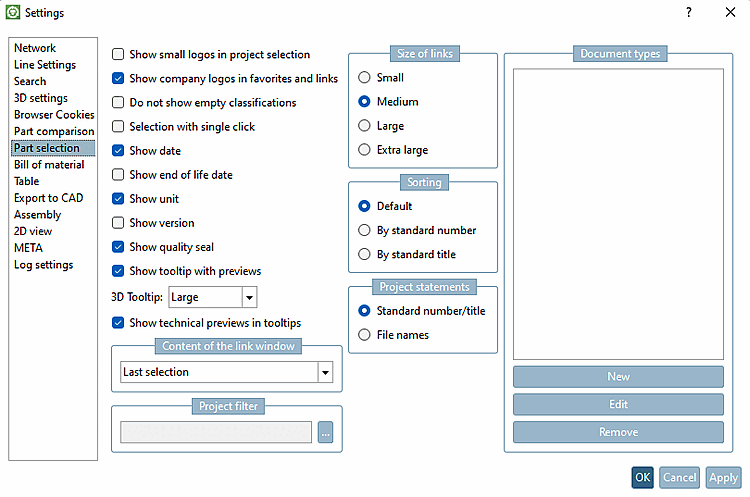Toggle the Show date checkbox
Screen dimensions: 750x497
tap(118, 151)
